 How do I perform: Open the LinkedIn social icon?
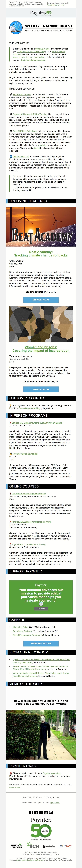click(41, 812)
